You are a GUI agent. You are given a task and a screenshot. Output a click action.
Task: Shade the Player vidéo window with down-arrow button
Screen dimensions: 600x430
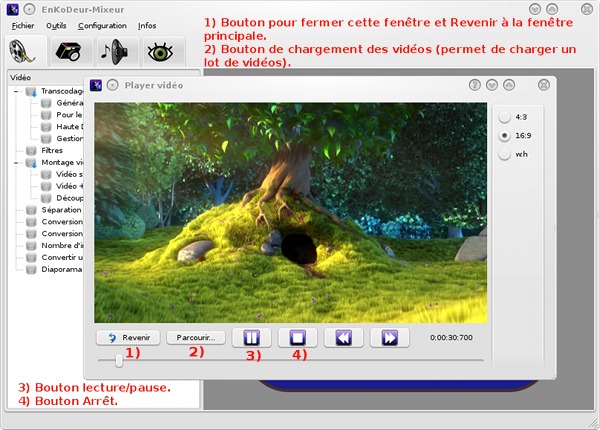[492, 85]
